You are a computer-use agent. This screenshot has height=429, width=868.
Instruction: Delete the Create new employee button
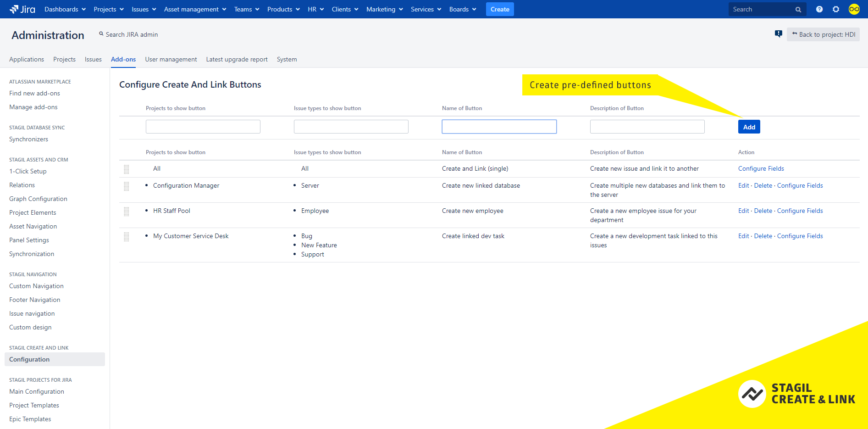[x=763, y=211]
